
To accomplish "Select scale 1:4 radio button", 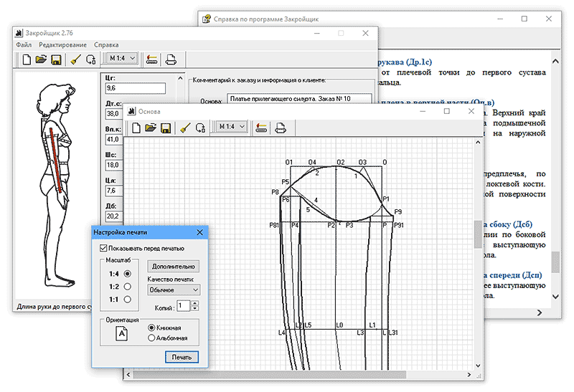I will click(128, 274).
